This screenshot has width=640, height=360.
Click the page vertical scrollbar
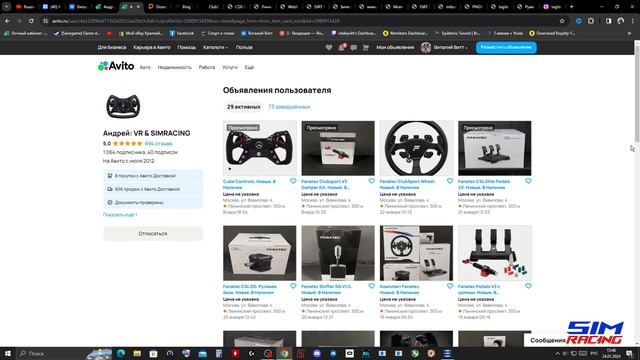[637, 94]
